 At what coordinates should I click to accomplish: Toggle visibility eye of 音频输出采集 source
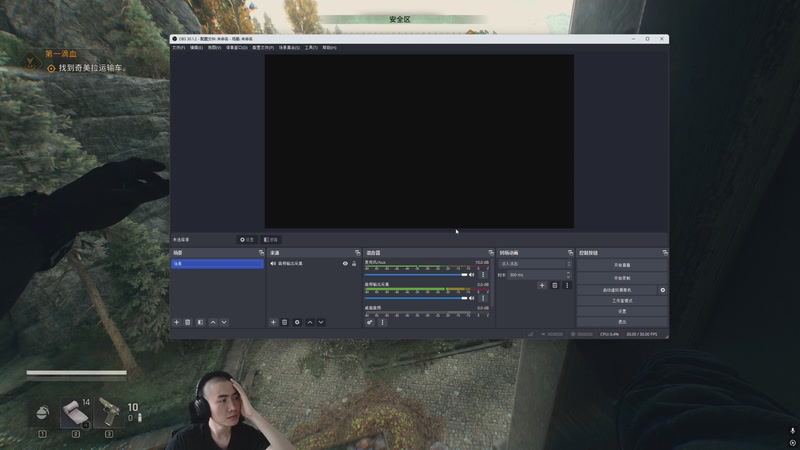click(x=345, y=264)
